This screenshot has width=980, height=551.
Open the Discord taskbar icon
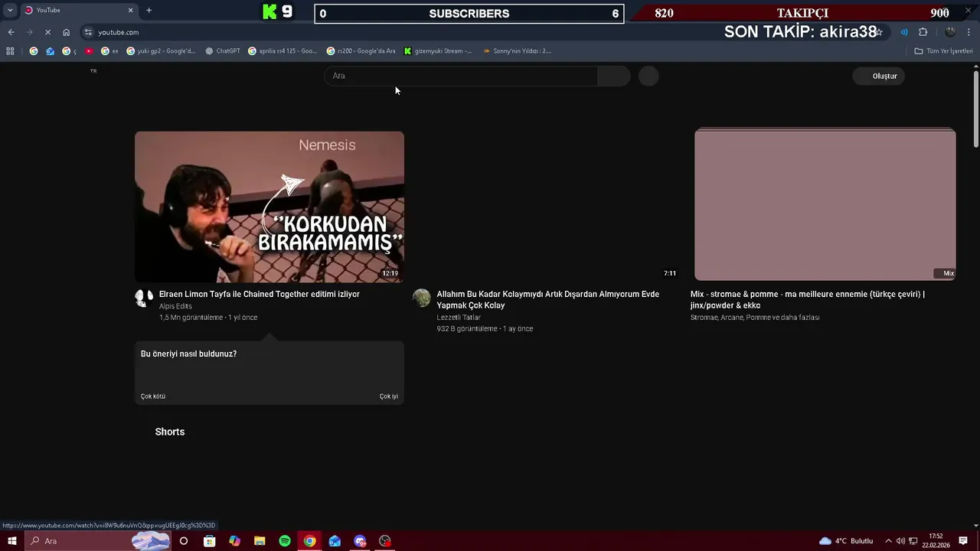click(360, 541)
